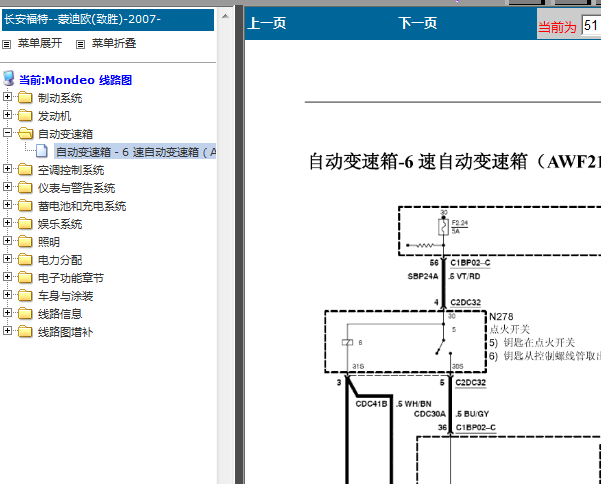
Task: Click the F2.24 fuse label
Action: 460,223
